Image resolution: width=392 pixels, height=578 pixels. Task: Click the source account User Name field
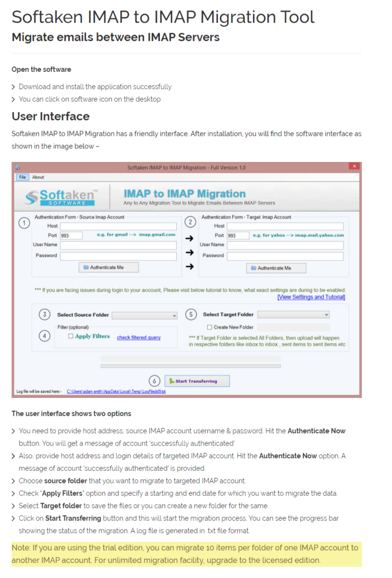point(118,245)
